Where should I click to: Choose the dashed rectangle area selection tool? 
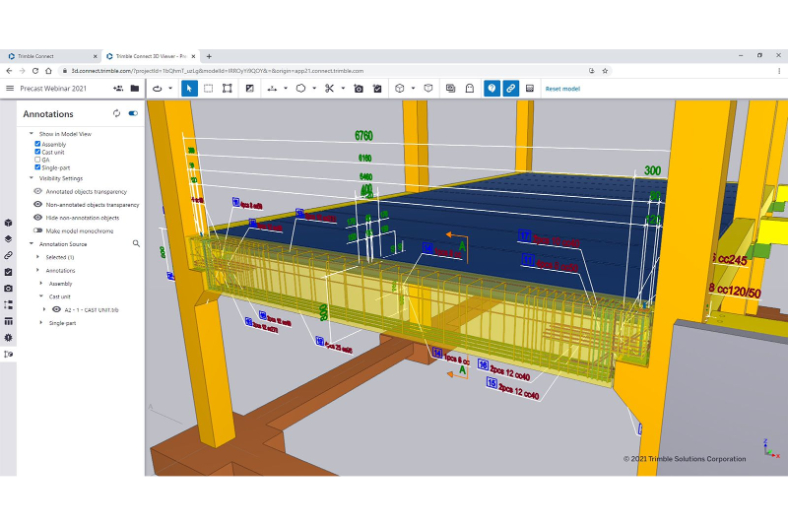208,88
